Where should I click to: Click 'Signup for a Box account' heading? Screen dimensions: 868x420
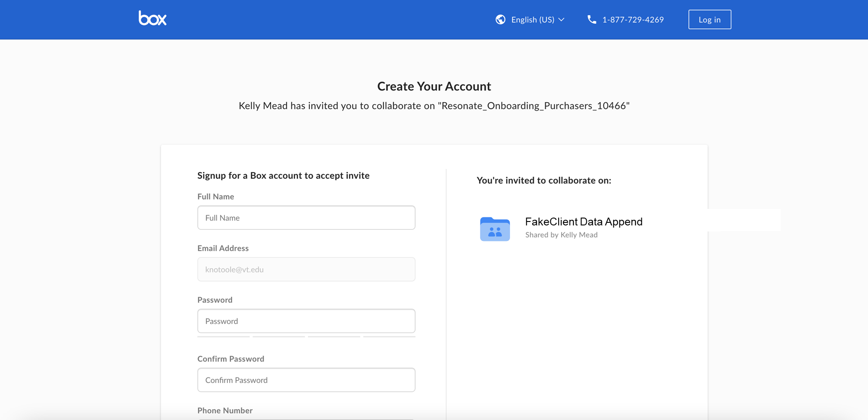283,175
